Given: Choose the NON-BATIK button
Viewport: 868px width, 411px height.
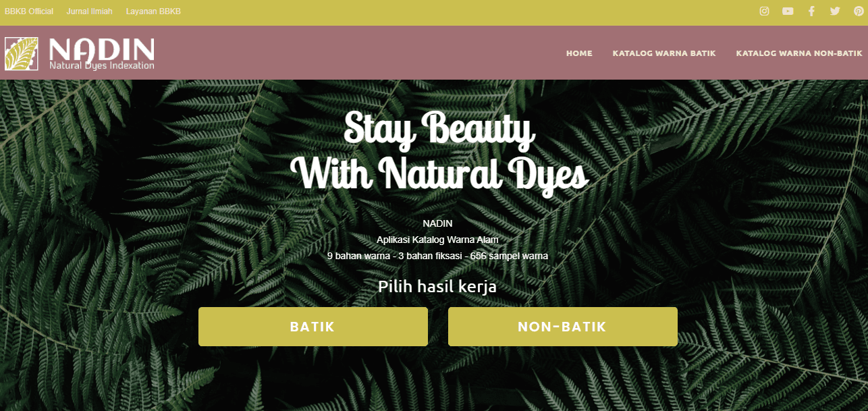Looking at the screenshot, I should click(563, 327).
